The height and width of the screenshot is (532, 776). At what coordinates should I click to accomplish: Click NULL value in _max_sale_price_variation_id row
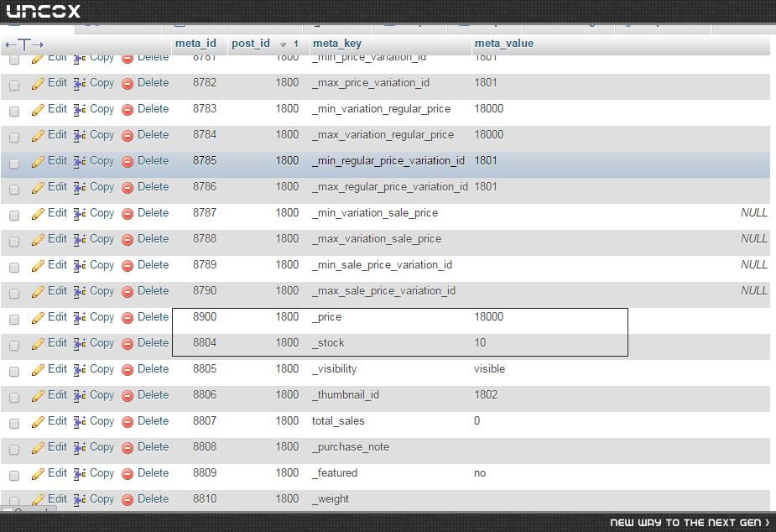tap(753, 290)
